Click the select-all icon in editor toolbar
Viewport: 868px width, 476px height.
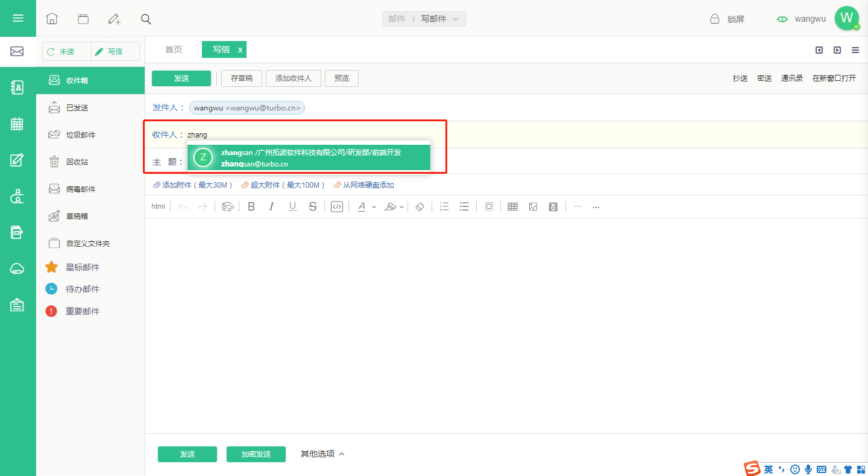point(489,206)
